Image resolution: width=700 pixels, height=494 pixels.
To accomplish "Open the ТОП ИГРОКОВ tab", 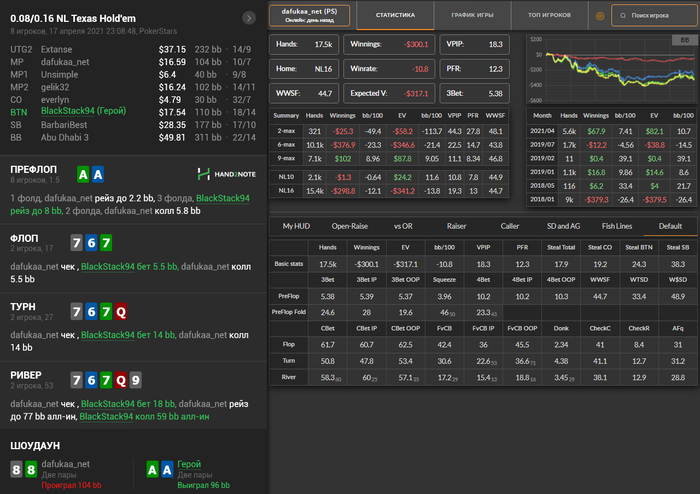I will [x=549, y=15].
